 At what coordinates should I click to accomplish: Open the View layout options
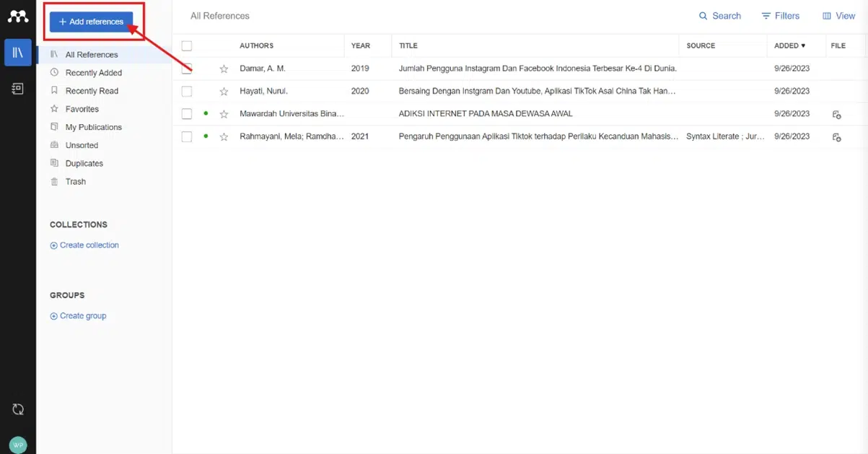tap(838, 15)
